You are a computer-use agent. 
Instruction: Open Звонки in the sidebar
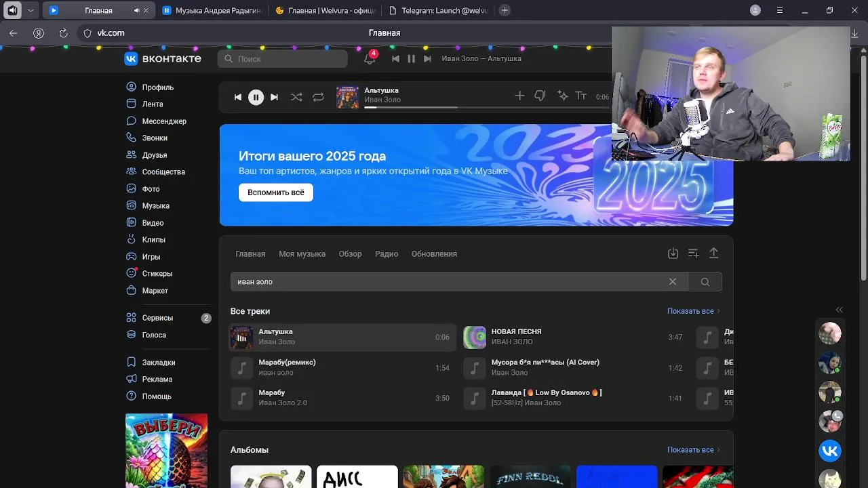tap(146, 138)
